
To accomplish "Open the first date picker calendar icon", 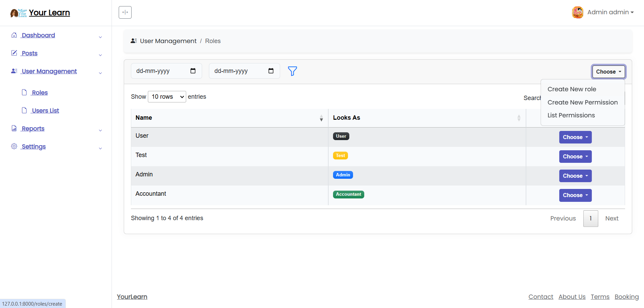I will (x=193, y=71).
